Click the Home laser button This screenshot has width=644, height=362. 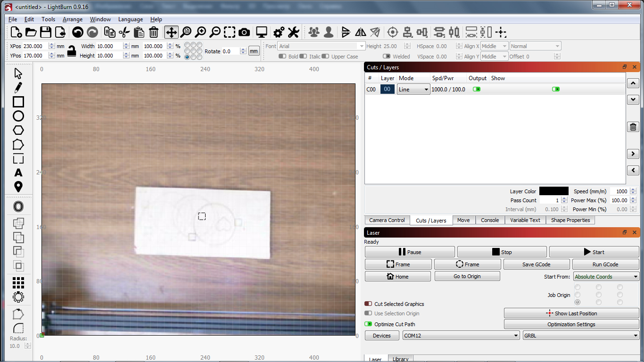(398, 277)
